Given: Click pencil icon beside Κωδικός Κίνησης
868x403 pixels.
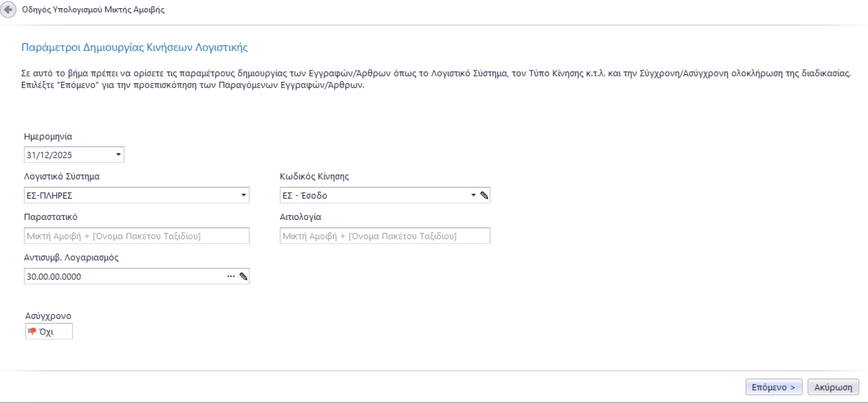Looking at the screenshot, I should pyautogui.click(x=484, y=195).
